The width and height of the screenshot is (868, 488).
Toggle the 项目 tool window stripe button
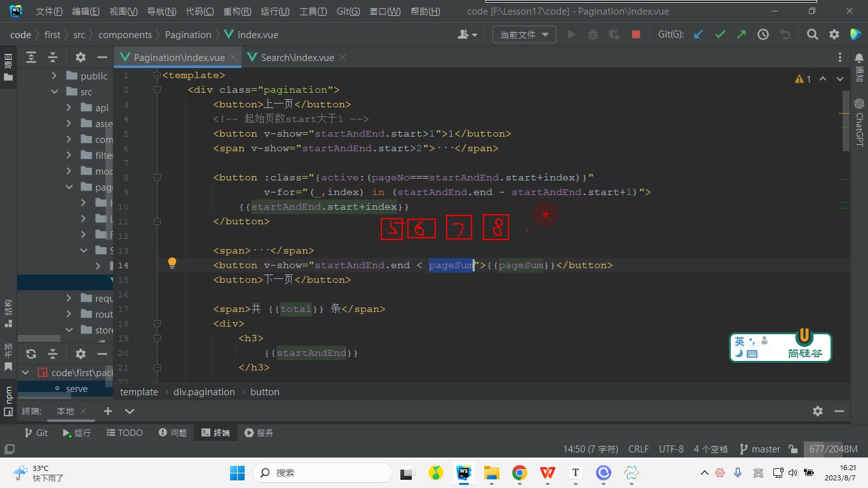coord(8,67)
